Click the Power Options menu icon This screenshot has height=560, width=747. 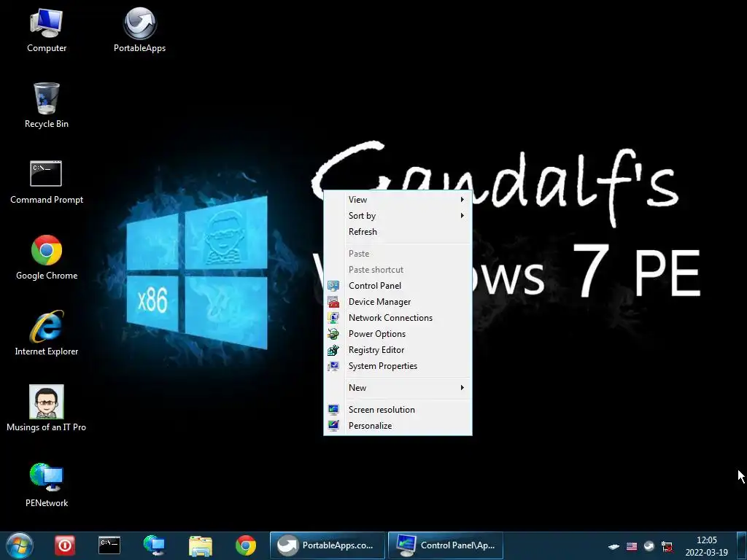click(x=333, y=334)
